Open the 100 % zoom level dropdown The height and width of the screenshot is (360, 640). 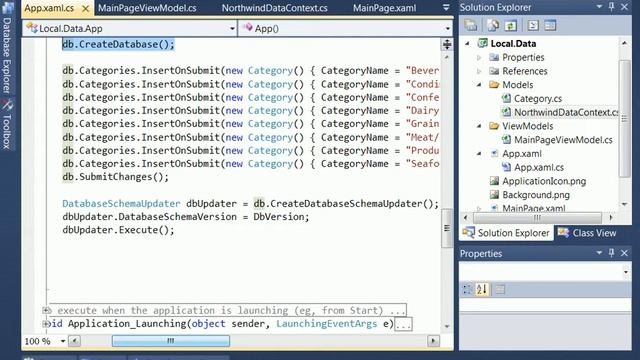[x=63, y=341]
